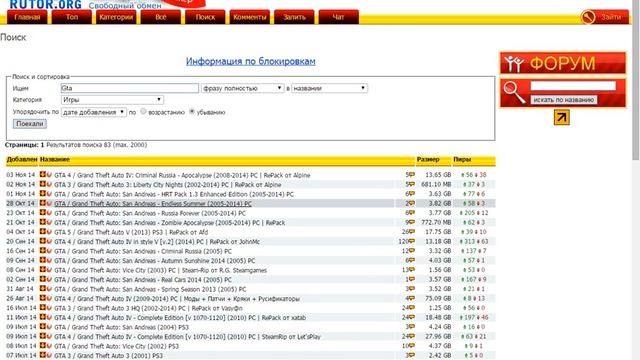Click the download icon for GTA 5 PS3 row
640x360 pixels.
[x=42, y=231]
